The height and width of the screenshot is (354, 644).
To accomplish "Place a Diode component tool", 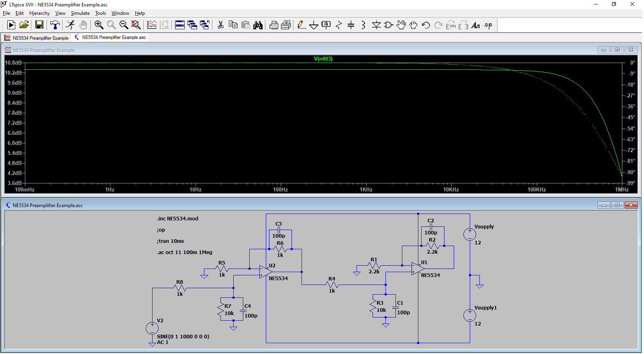I will [x=376, y=25].
